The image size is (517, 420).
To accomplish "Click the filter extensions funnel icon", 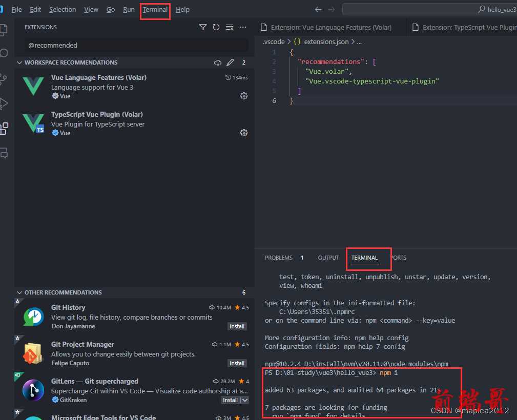I will point(203,27).
